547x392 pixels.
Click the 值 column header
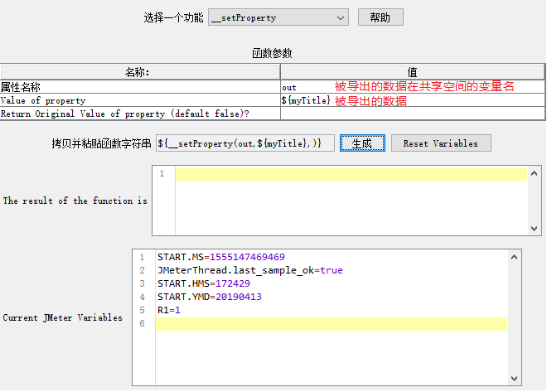(x=413, y=72)
